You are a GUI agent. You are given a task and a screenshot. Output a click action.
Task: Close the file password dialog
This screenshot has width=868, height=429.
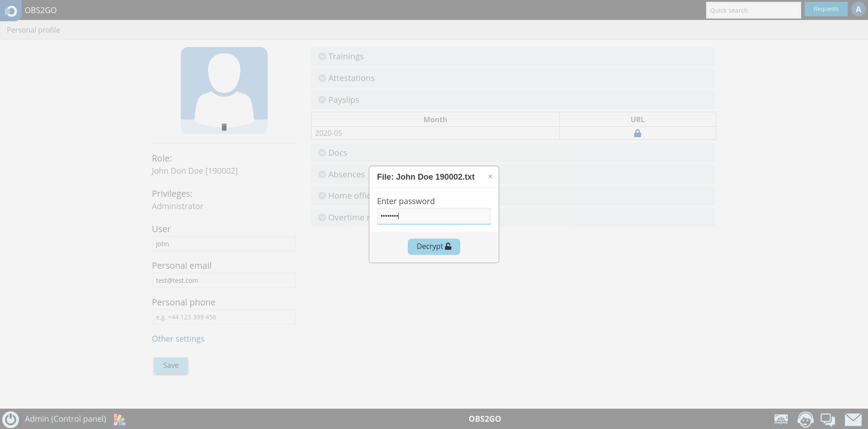[x=490, y=176]
